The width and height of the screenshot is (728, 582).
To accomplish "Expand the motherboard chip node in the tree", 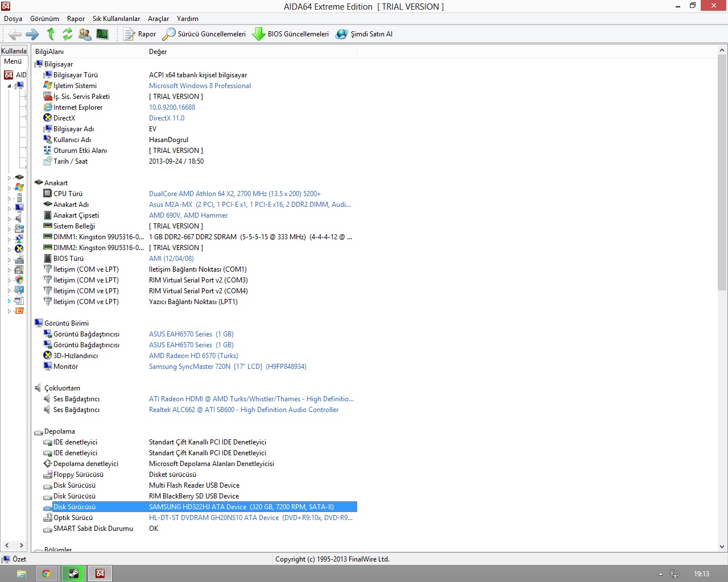I will click(9, 178).
